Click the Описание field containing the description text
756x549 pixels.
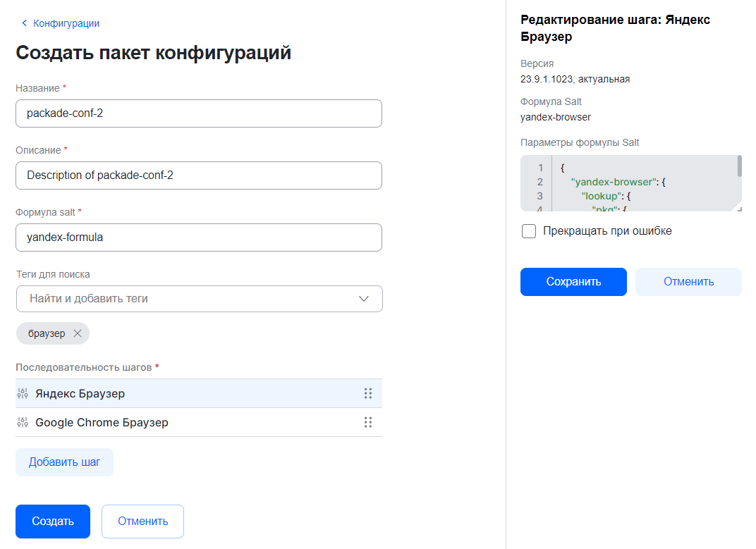coord(198,175)
